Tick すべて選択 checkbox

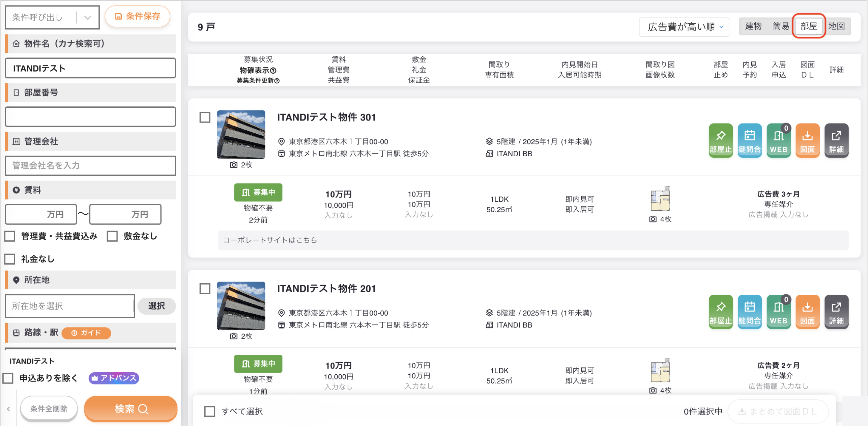(210, 411)
